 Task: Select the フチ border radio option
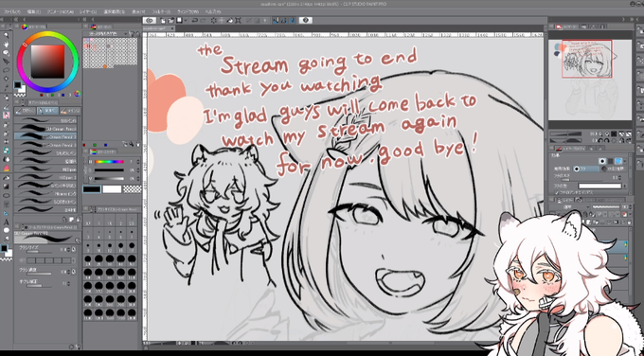point(586,169)
